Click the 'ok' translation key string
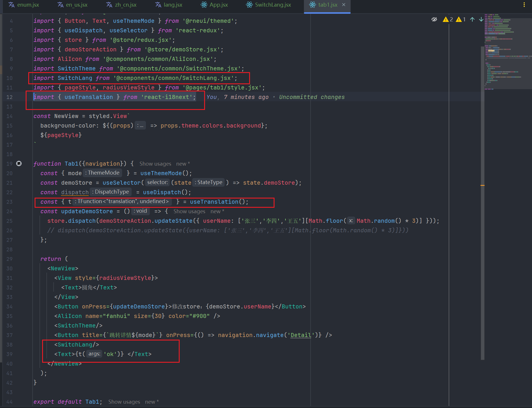Screen dimensions: 532x408 (110, 354)
